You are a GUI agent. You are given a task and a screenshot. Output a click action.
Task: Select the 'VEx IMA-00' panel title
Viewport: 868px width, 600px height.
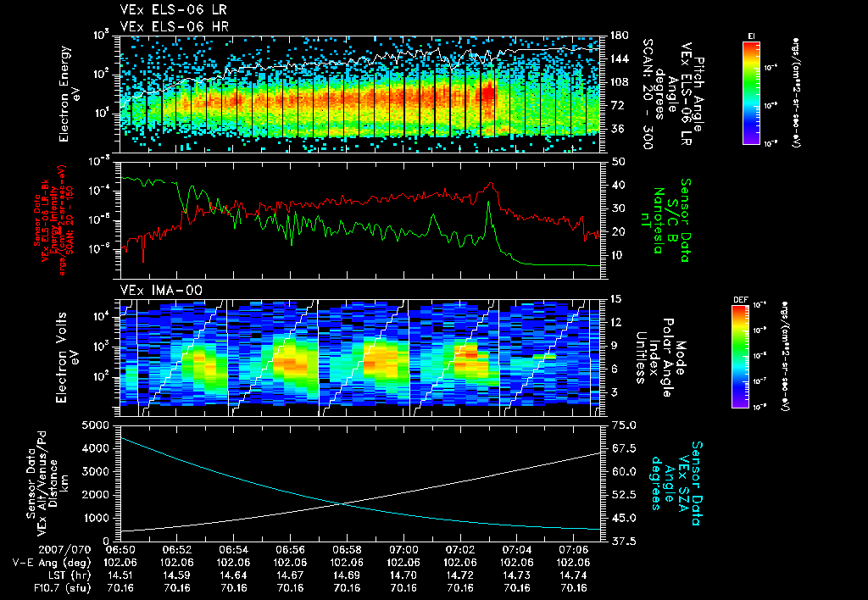[x=161, y=290]
